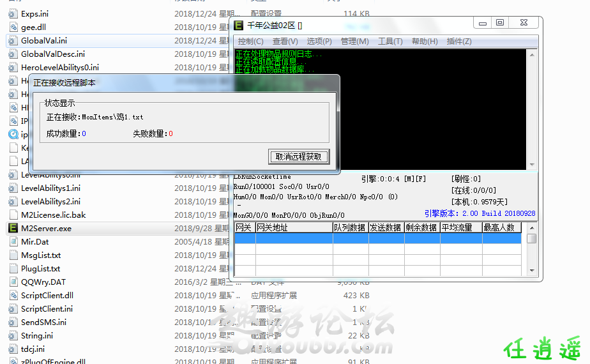Click the gateway table scroll-up arrow
The image size is (590, 364).
(532, 228)
